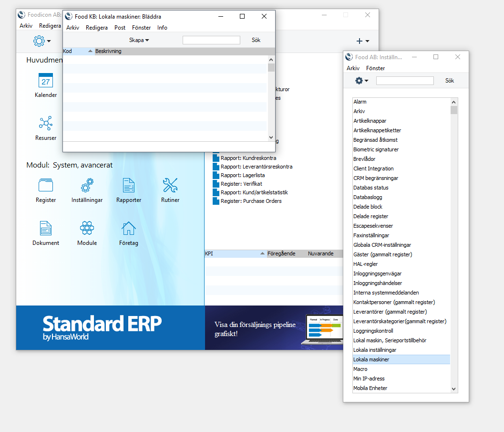
Task: Click search field in Lokala maskiner window
Action: click(x=211, y=40)
